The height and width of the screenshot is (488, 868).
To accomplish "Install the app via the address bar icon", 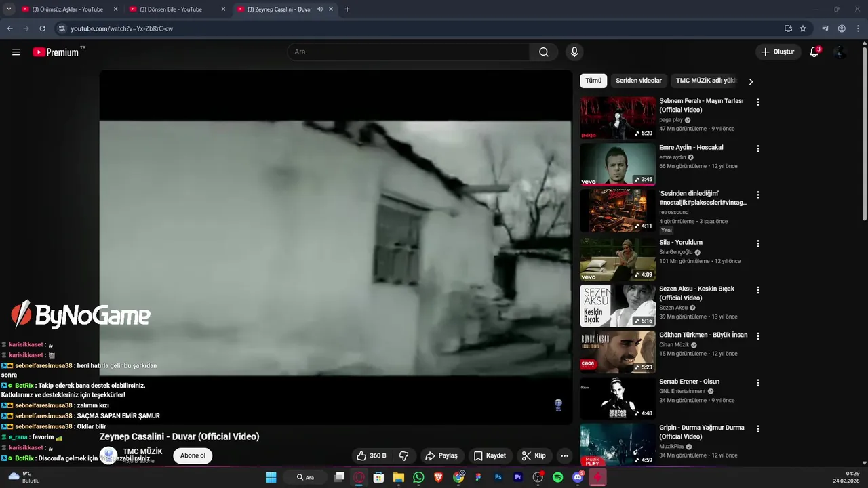I will (788, 28).
